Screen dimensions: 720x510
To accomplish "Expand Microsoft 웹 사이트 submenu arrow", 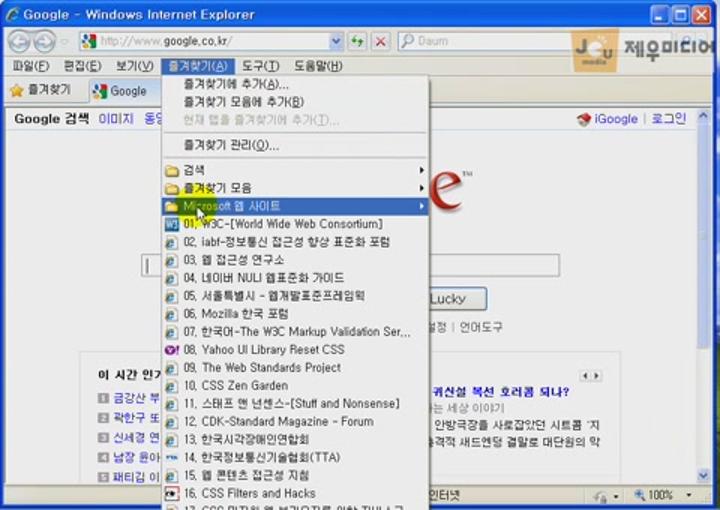I will (x=421, y=207).
